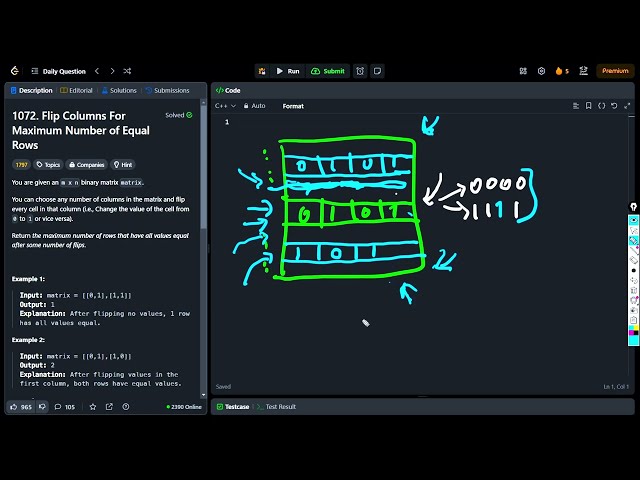This screenshot has width=640, height=480.
Task: Click the Run button
Action: [x=287, y=71]
